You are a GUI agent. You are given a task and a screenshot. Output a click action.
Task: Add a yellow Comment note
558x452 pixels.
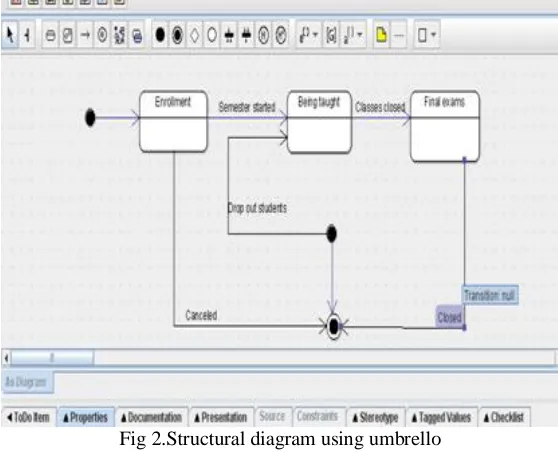(381, 35)
